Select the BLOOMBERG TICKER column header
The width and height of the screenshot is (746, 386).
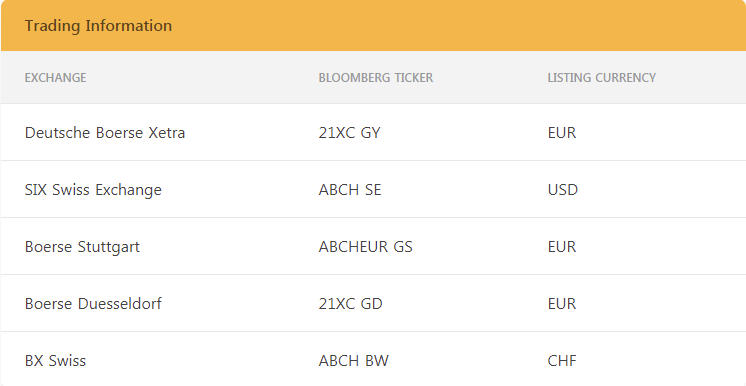coord(376,78)
